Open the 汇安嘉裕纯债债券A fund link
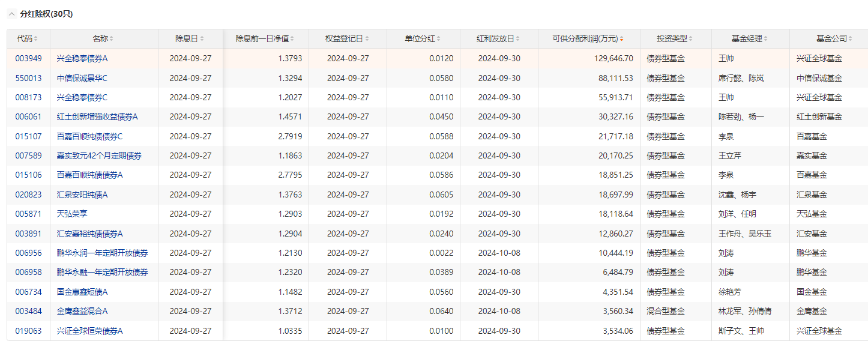868x341 pixels. 89,234
